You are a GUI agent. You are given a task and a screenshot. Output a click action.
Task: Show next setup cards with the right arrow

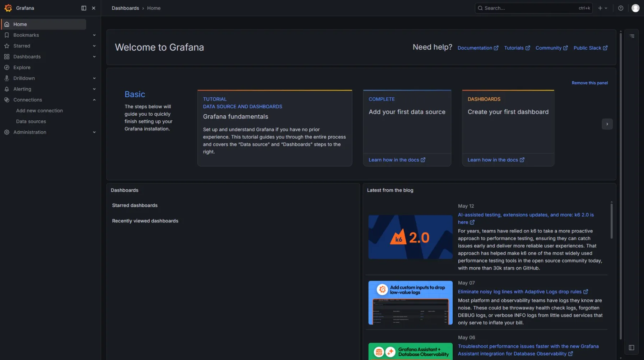(x=607, y=124)
